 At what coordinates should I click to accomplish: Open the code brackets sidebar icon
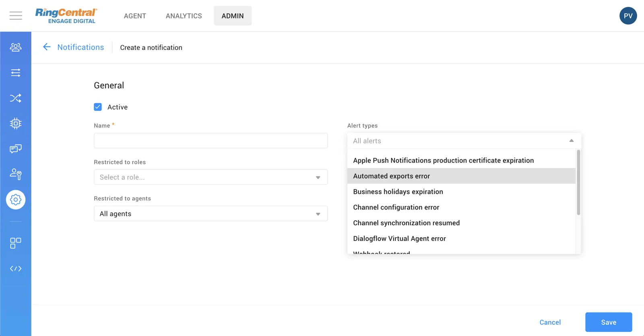coord(16,269)
